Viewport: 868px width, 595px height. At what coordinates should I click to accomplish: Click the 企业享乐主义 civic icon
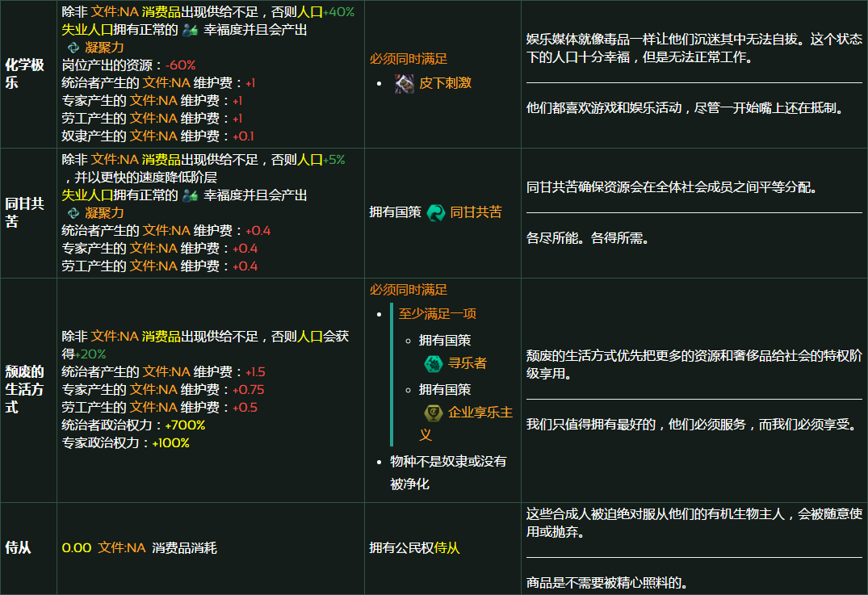(x=432, y=413)
